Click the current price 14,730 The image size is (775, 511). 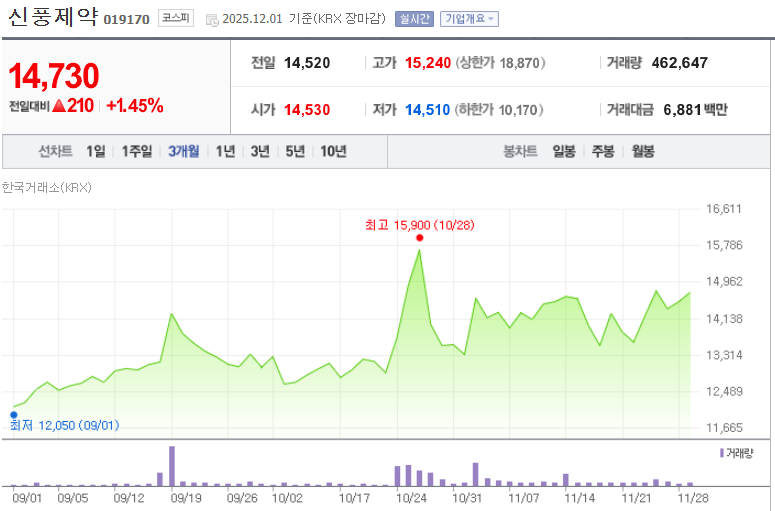pos(54,76)
